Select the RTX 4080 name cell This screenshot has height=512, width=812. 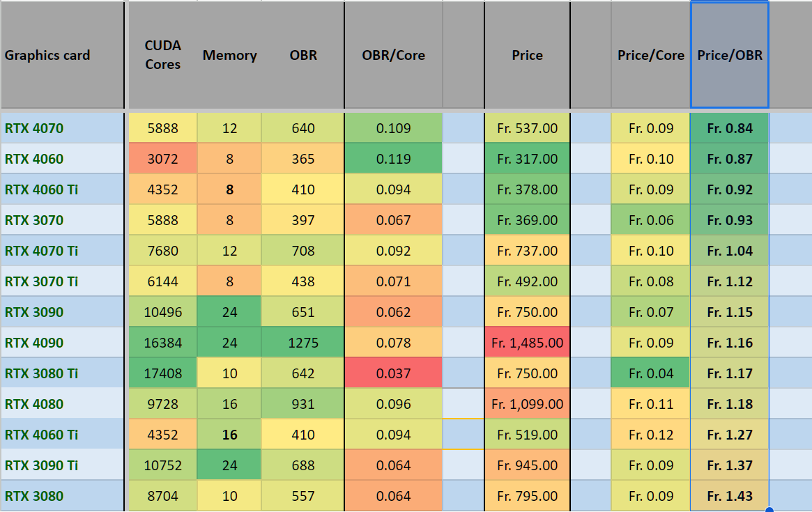coord(62,404)
